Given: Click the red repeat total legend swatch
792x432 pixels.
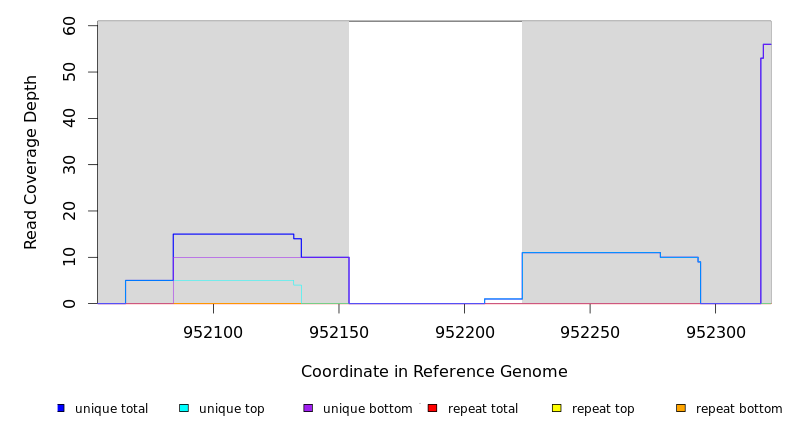Looking at the screenshot, I should pos(432,408).
